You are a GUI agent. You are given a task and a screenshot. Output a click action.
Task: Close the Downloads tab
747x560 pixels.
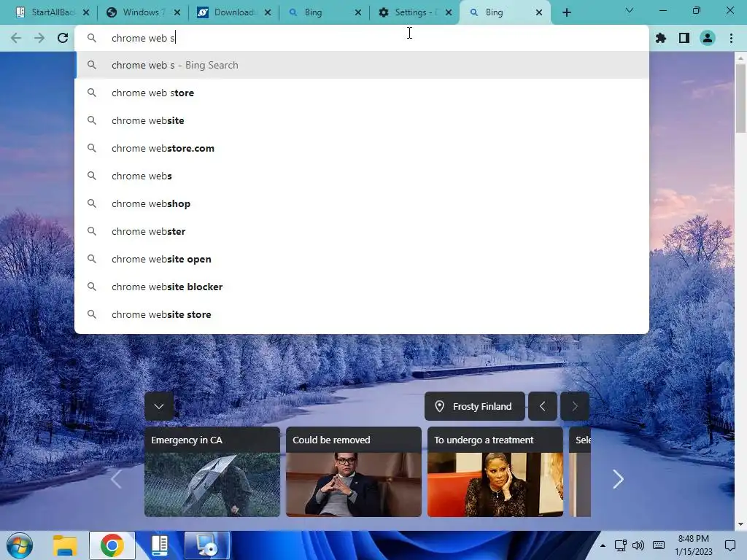point(268,12)
